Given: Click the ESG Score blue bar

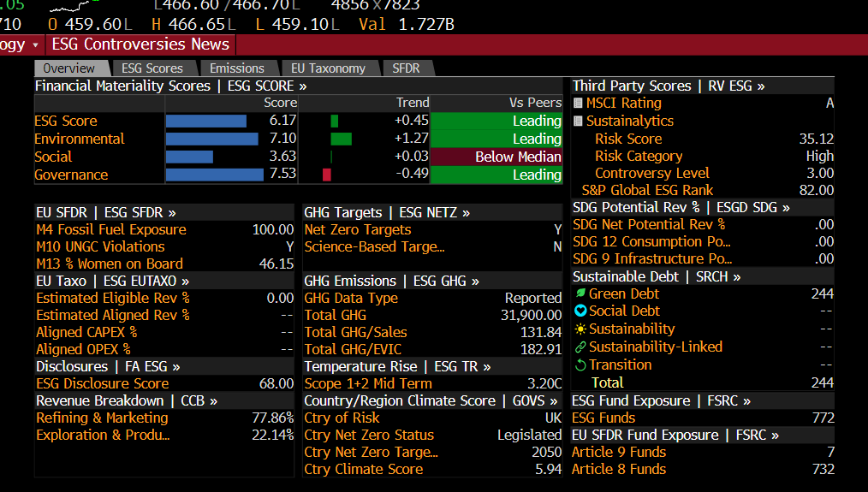Looking at the screenshot, I should coord(206,121).
